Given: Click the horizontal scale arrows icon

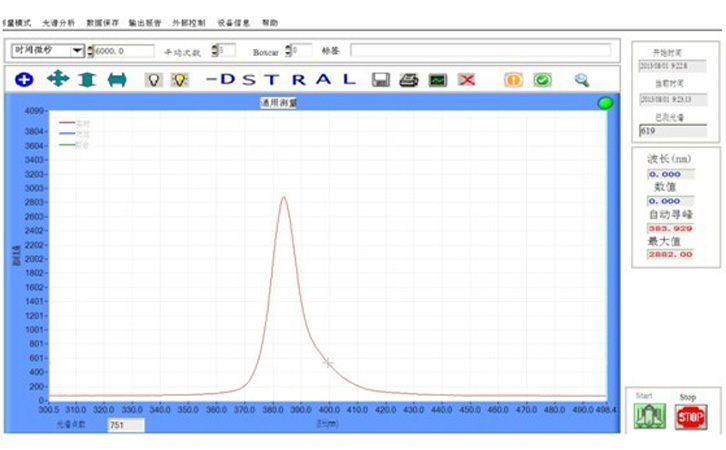Looking at the screenshot, I should click(x=117, y=80).
